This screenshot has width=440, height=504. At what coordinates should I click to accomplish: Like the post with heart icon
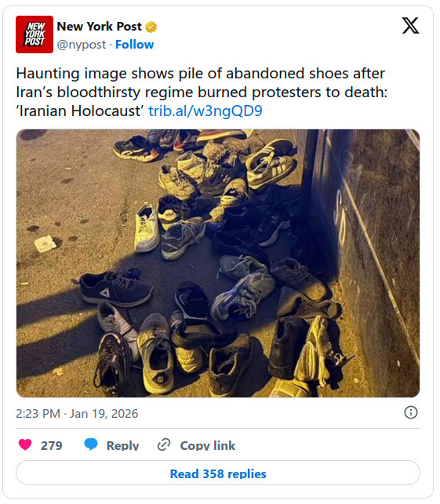click(25, 445)
